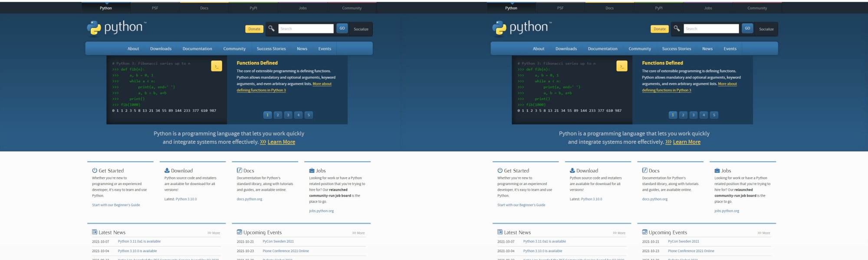Viewport: 868px width, 260px height.
Task: Click the python logo on the right page
Action: click(522, 28)
